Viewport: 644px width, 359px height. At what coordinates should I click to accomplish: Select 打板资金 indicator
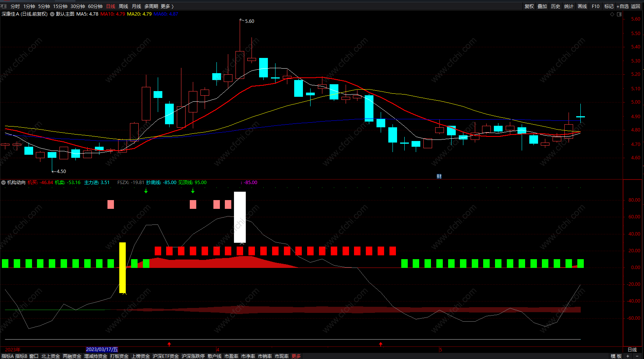[x=119, y=356]
